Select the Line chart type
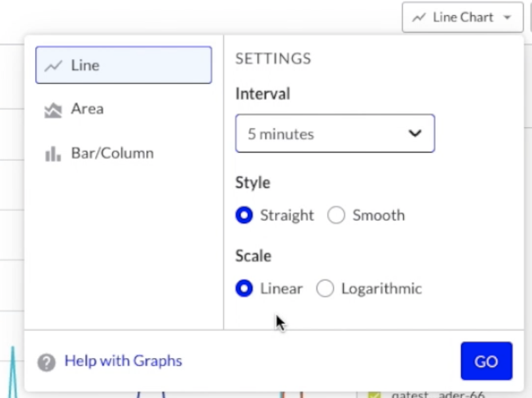532x398 pixels. (124, 65)
